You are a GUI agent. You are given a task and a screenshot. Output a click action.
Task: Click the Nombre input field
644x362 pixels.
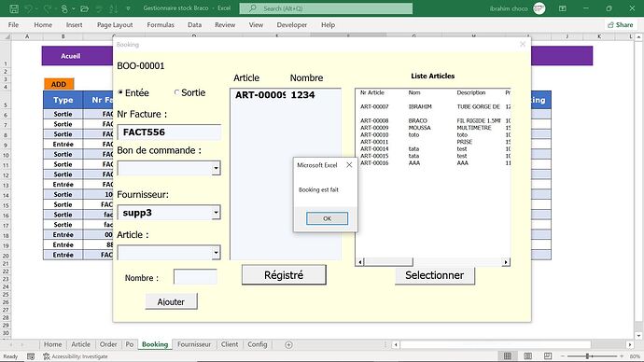tap(195, 277)
